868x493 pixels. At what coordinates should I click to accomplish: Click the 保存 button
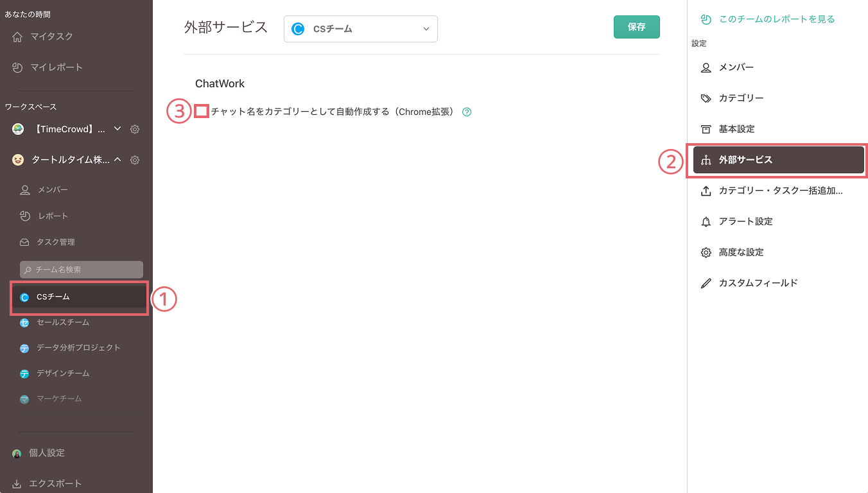pyautogui.click(x=636, y=27)
